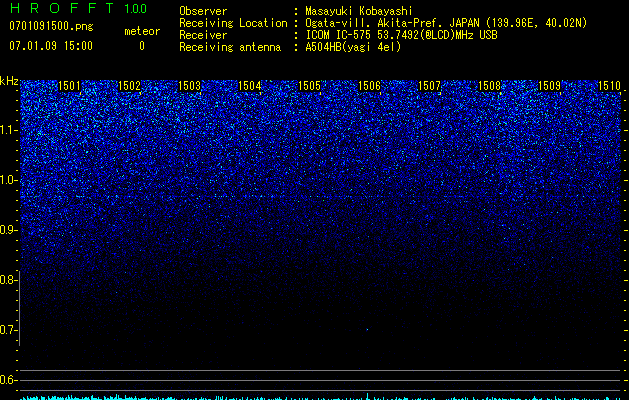This screenshot has width=629, height=400.
Task: Click the meteor count value 0
Action: tap(142, 46)
